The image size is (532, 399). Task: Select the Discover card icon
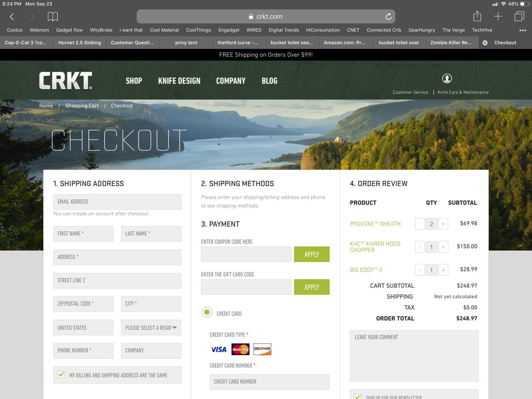262,349
